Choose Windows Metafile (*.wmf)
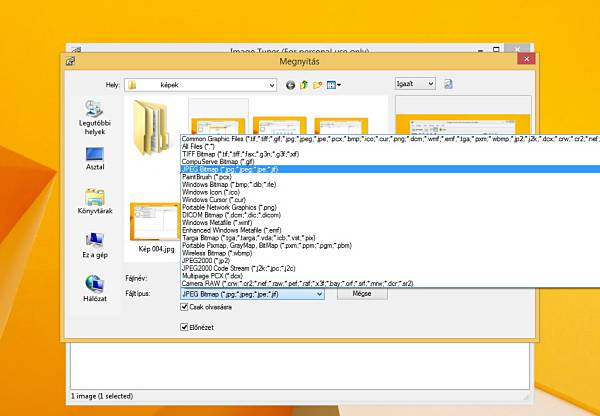Viewport: 600px width, 416px height. (390, 223)
